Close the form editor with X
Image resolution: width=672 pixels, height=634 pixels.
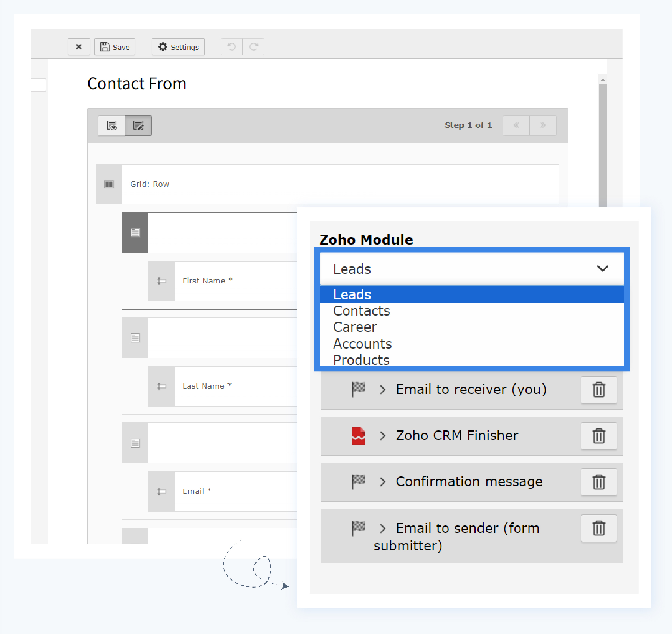click(x=78, y=47)
